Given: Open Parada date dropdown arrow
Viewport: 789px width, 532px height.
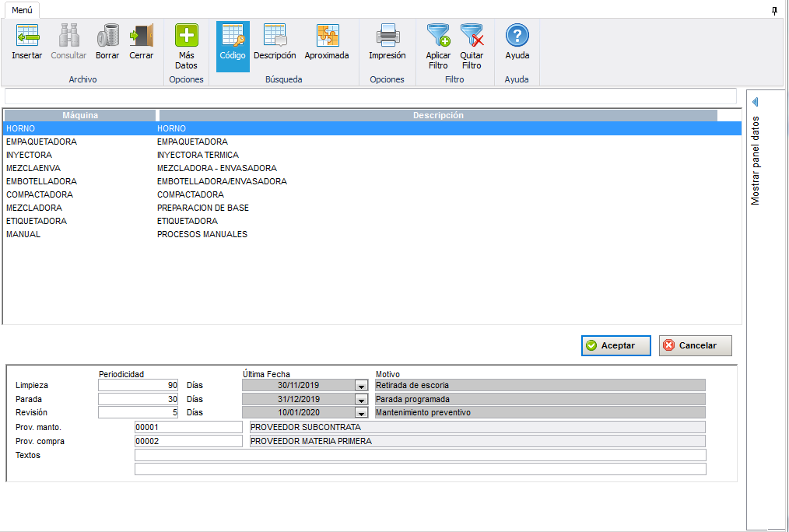Looking at the screenshot, I should pyautogui.click(x=360, y=399).
